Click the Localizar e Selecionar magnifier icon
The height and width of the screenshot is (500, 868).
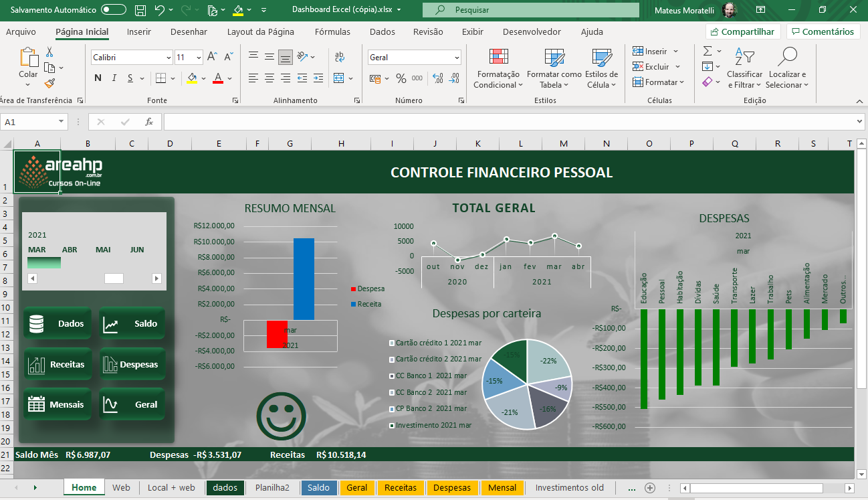click(787, 58)
